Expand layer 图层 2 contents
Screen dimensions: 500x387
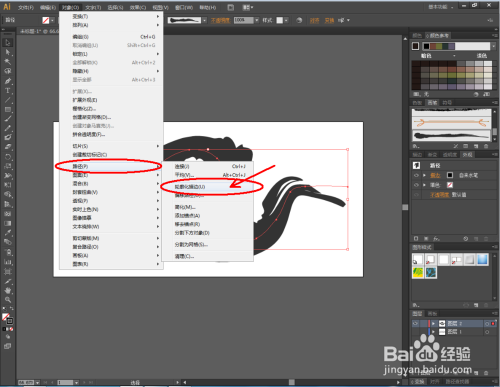[x=433, y=323]
